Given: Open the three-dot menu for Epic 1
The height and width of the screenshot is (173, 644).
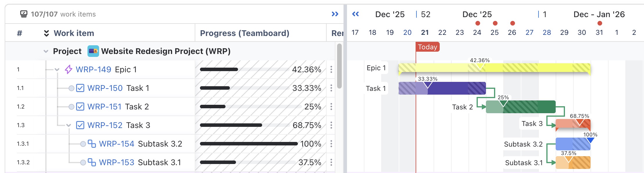Looking at the screenshot, I should [331, 70].
